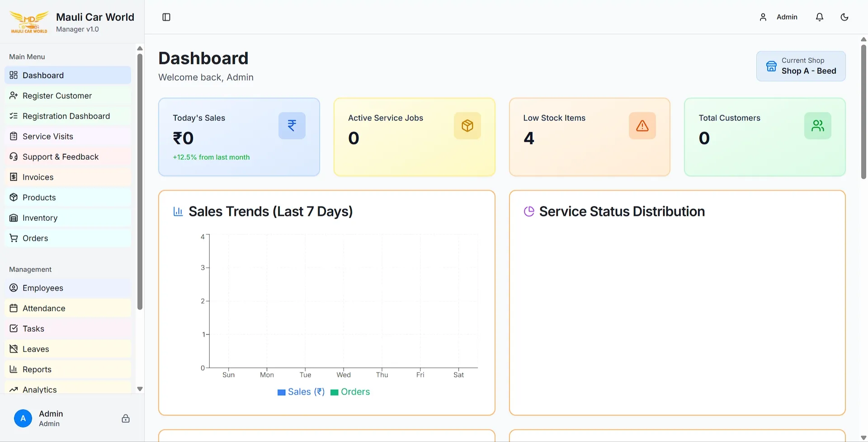
Task: Toggle dark mode with the moon icon
Action: tap(845, 17)
